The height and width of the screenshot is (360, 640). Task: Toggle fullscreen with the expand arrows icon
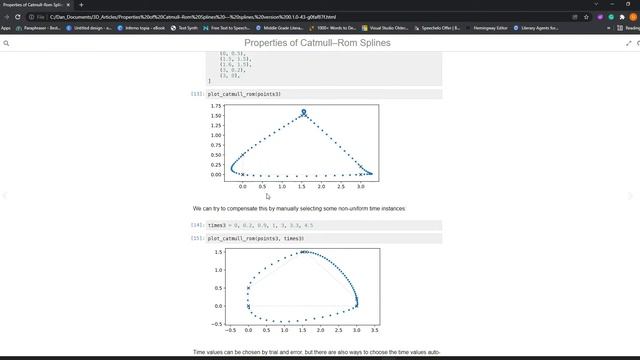629,43
